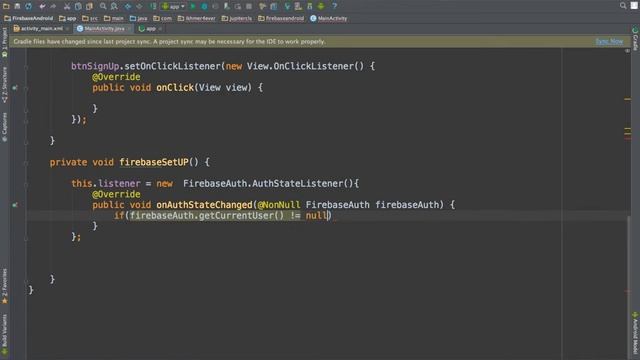Redo the last undone edit
This screenshot has width=640, height=360.
(x=53, y=6)
